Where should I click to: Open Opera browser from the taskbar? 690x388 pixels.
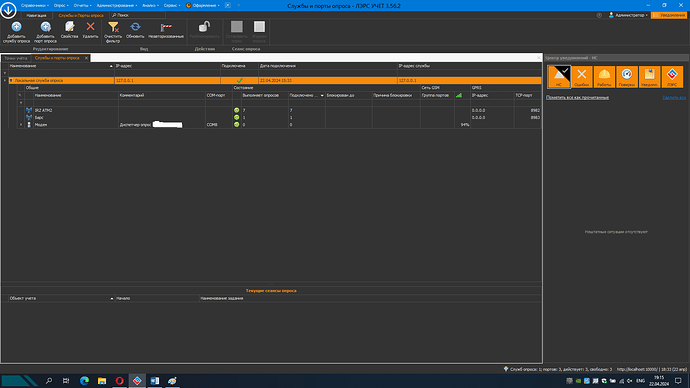(119, 381)
